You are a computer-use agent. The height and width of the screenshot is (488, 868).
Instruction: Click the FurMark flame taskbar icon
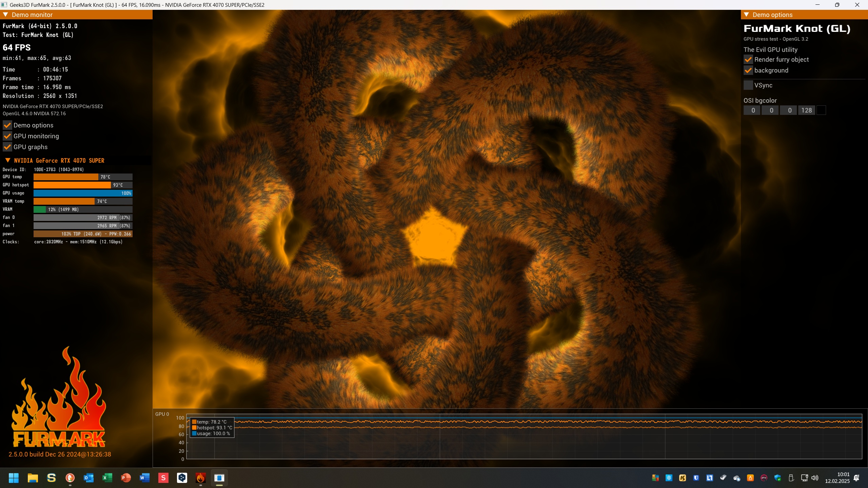[x=200, y=478]
